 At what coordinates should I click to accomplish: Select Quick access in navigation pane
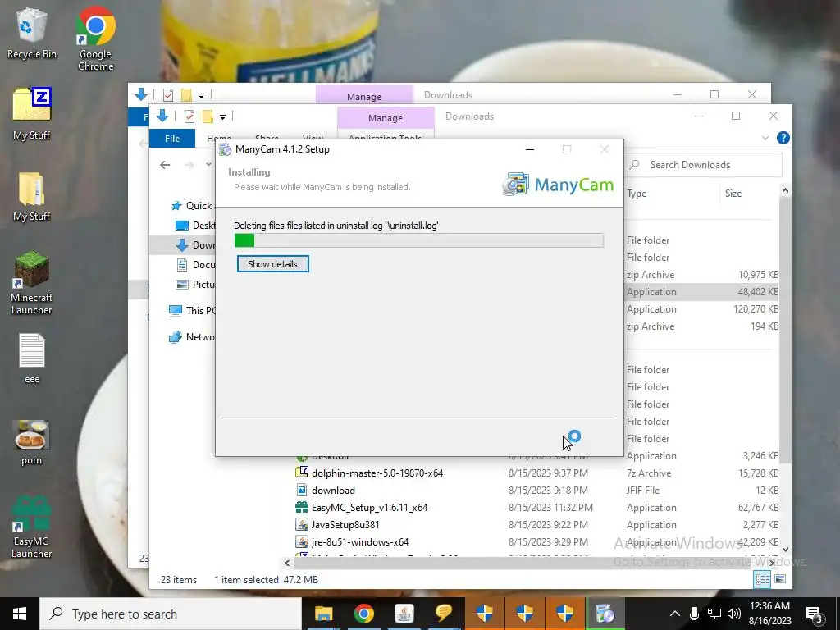tap(193, 206)
